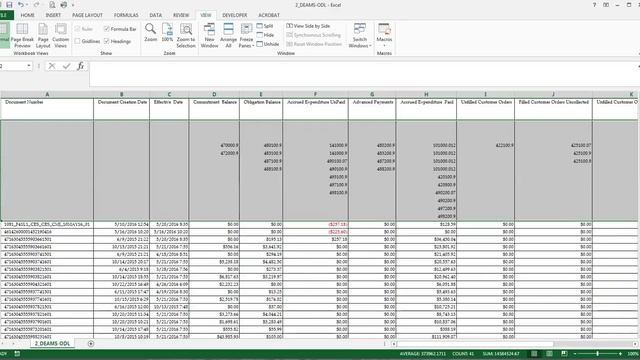Open the Macros dropdown
Image resolution: width=640 pixels, height=360 pixels.
coord(384,36)
